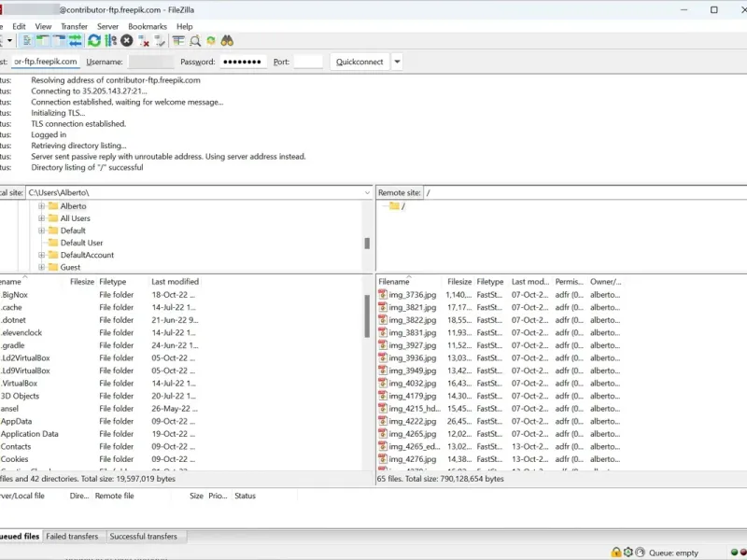747x560 pixels.
Task: Expand the DefaultAccount tree node
Action: [41, 255]
